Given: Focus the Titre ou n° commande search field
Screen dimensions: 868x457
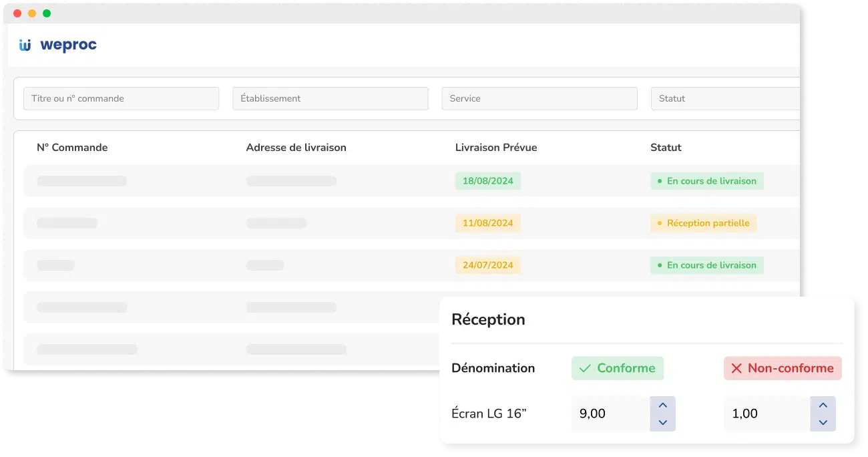Looking at the screenshot, I should click(x=121, y=98).
